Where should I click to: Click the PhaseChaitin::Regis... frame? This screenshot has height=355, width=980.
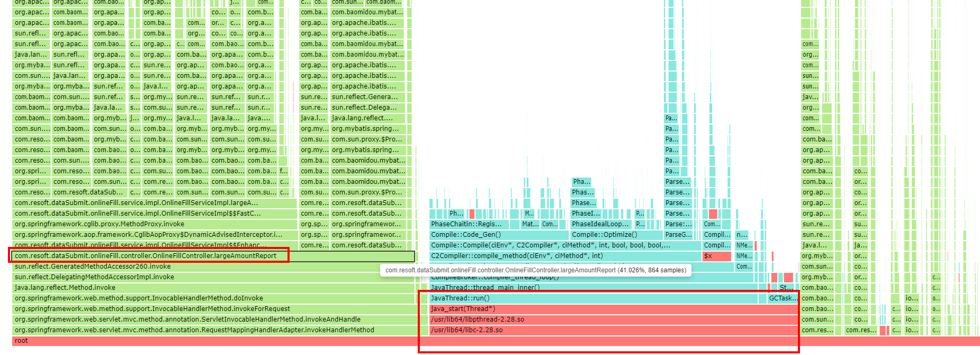pyautogui.click(x=469, y=224)
